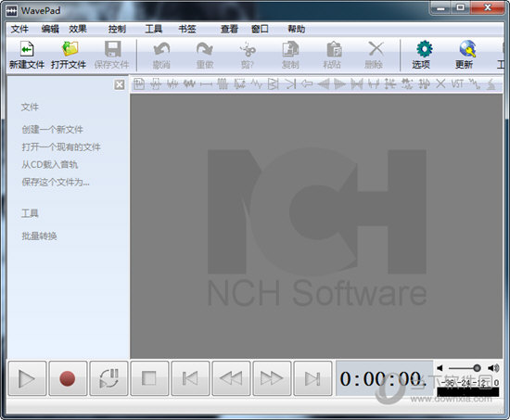This screenshot has height=420, width=510.
Task: Click the New File (新建文件) toolbar icon
Action: tap(27, 49)
